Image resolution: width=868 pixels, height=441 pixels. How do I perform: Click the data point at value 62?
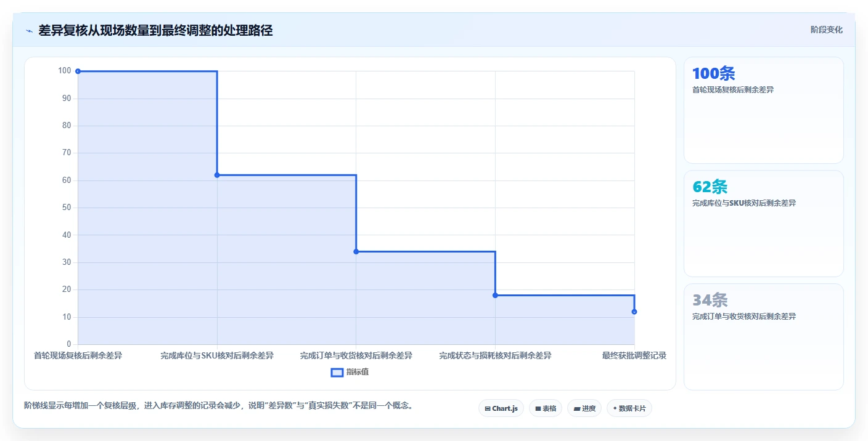coord(217,175)
